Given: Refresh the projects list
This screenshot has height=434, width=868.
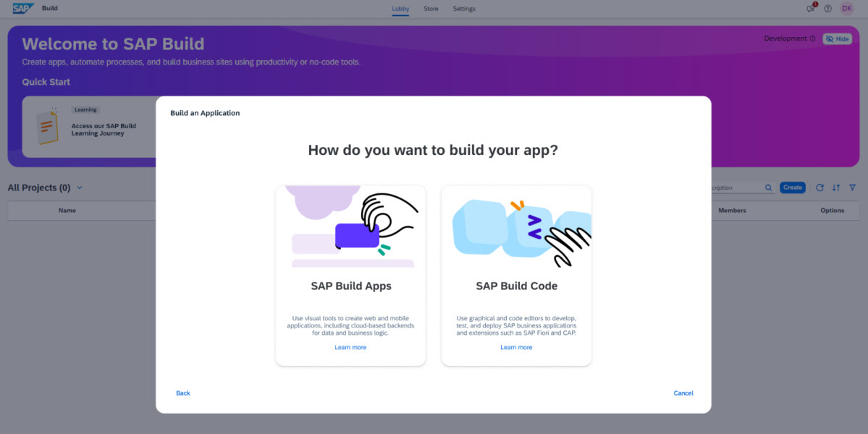Looking at the screenshot, I should click(819, 188).
